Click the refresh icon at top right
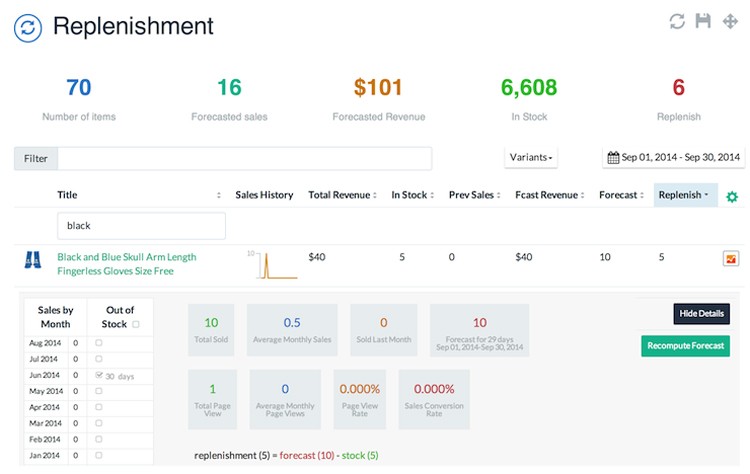Viewport: 750px width, 474px height. click(x=677, y=21)
